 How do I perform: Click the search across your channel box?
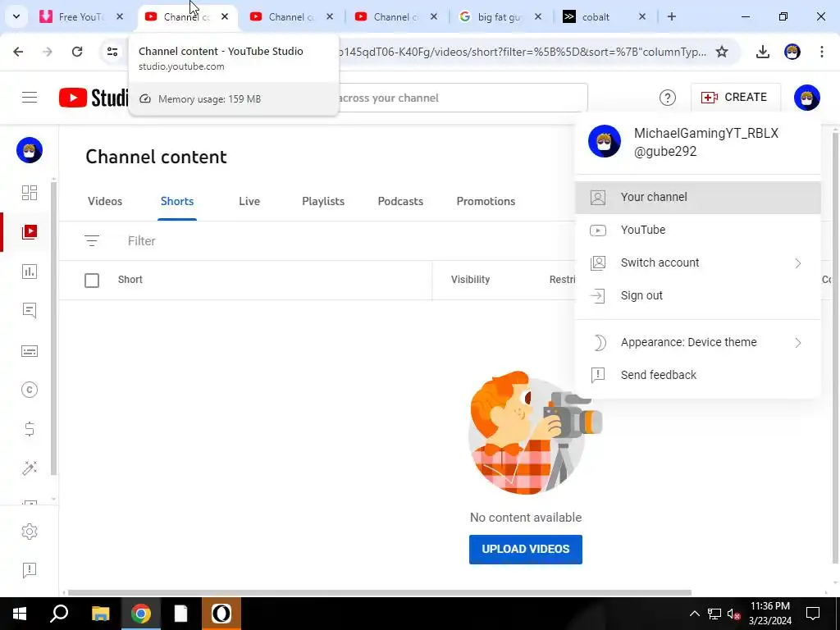click(x=463, y=98)
